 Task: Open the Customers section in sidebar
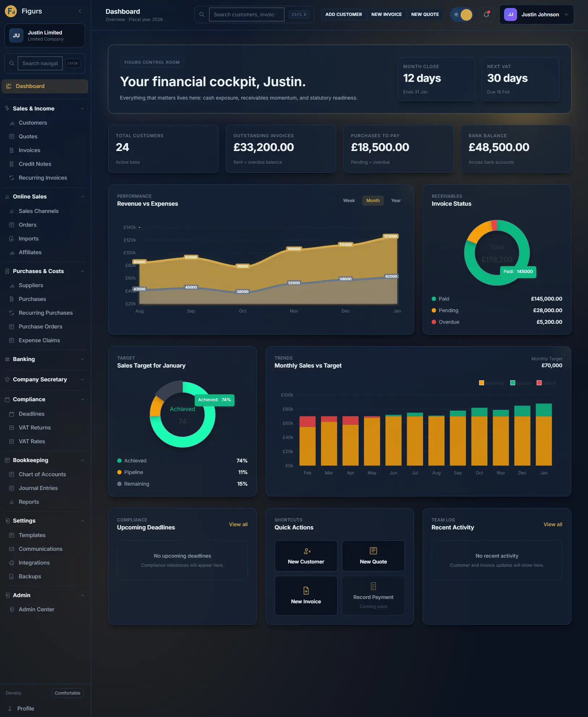33,122
